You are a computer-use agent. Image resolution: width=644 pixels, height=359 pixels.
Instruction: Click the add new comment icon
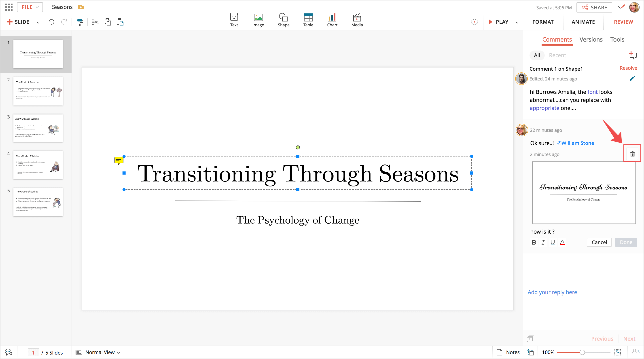point(633,55)
